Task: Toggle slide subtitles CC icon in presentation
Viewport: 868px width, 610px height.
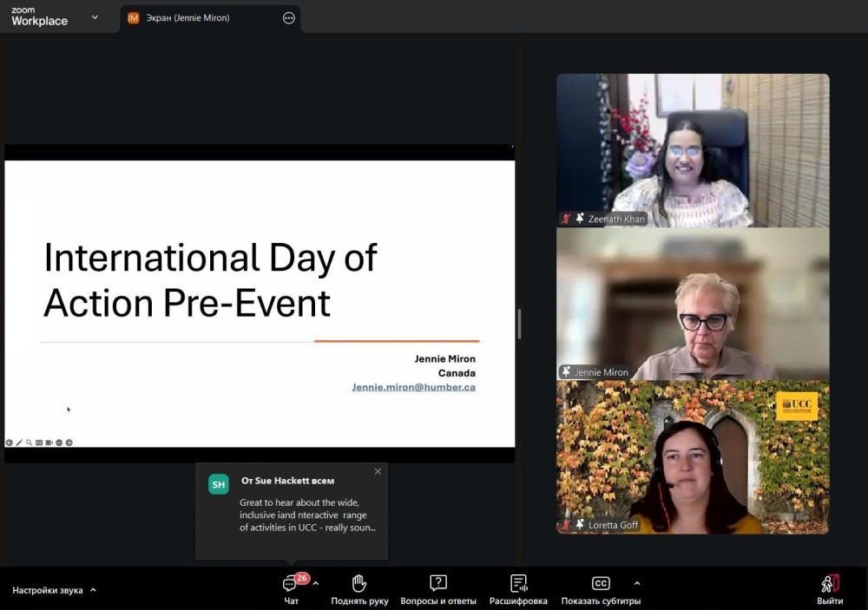Action: [x=39, y=443]
